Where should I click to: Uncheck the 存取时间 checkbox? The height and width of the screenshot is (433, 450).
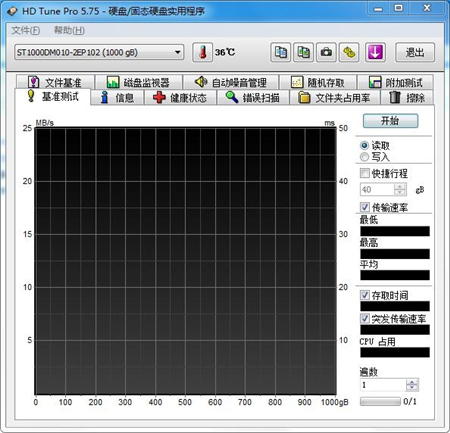(365, 295)
